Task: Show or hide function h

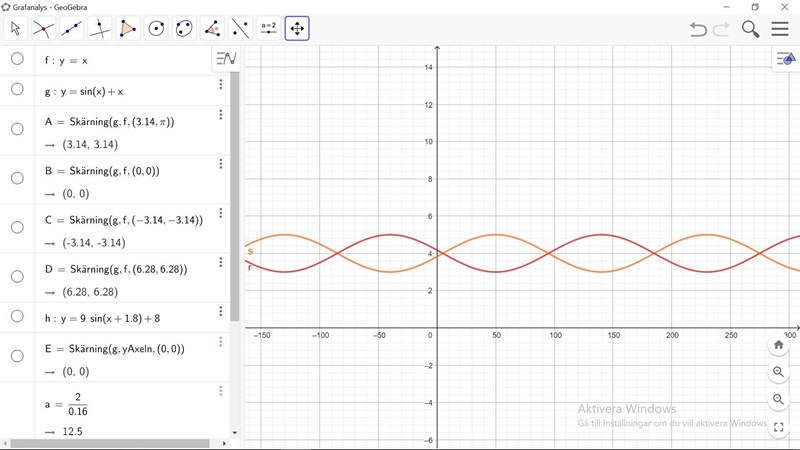Action: pyautogui.click(x=17, y=316)
